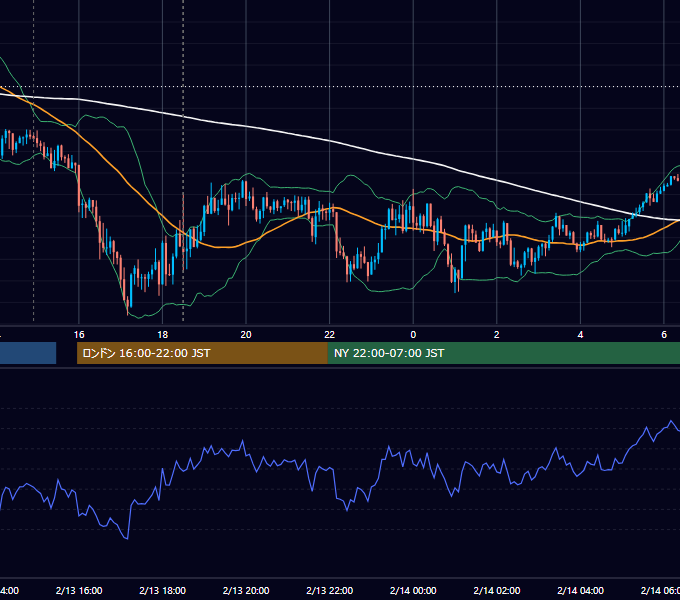Click the 6 hour label on upper chart
680x600 pixels.
[664, 335]
